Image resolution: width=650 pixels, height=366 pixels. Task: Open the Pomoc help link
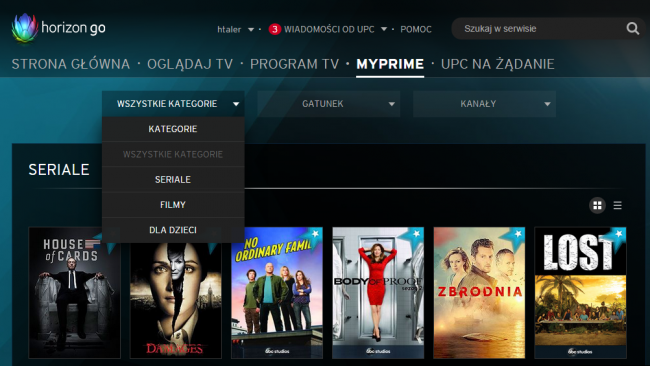(416, 29)
